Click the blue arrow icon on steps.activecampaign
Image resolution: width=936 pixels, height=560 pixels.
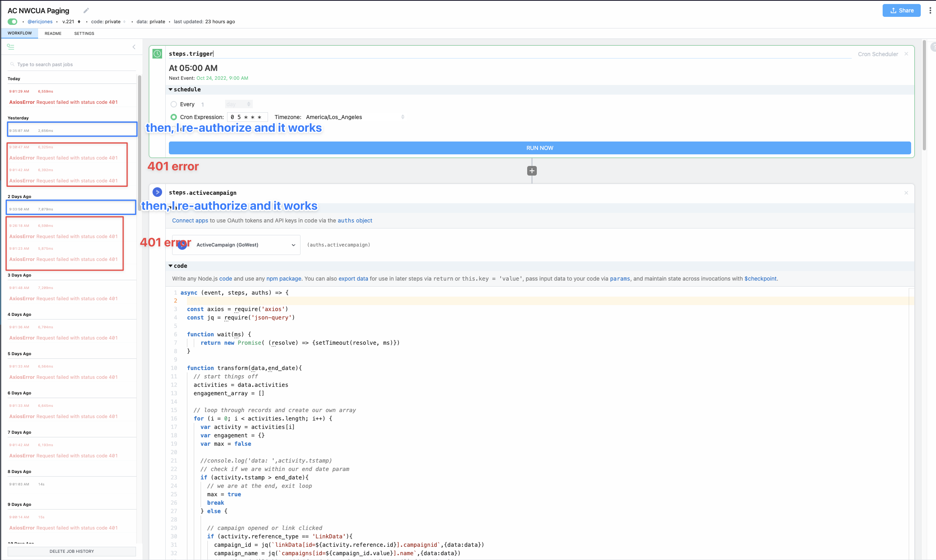(x=157, y=192)
